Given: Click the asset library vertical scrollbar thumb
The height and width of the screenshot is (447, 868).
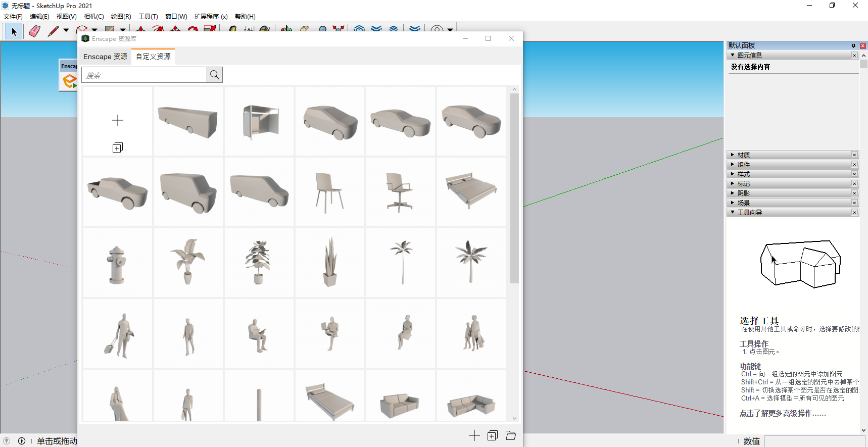Looking at the screenshot, I should click(514, 188).
